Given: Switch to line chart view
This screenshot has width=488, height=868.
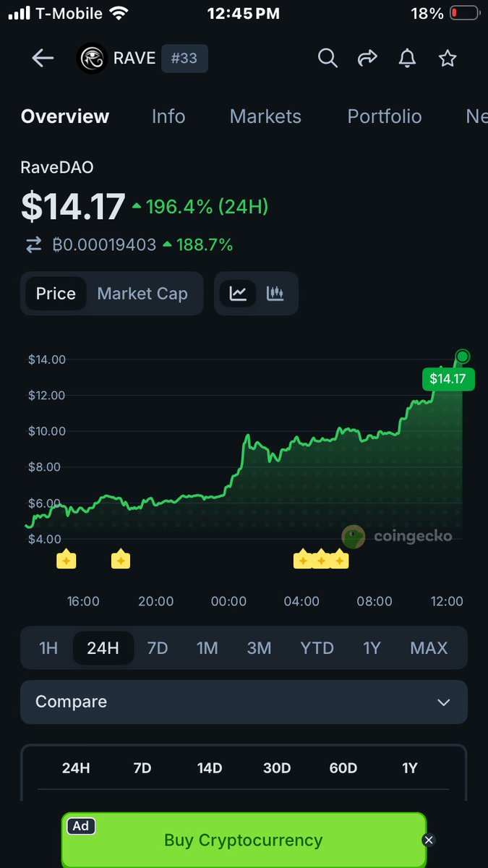Looking at the screenshot, I should tap(238, 293).
